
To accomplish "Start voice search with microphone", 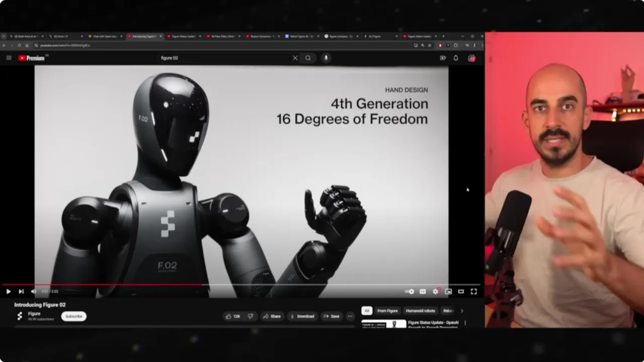I will (326, 58).
